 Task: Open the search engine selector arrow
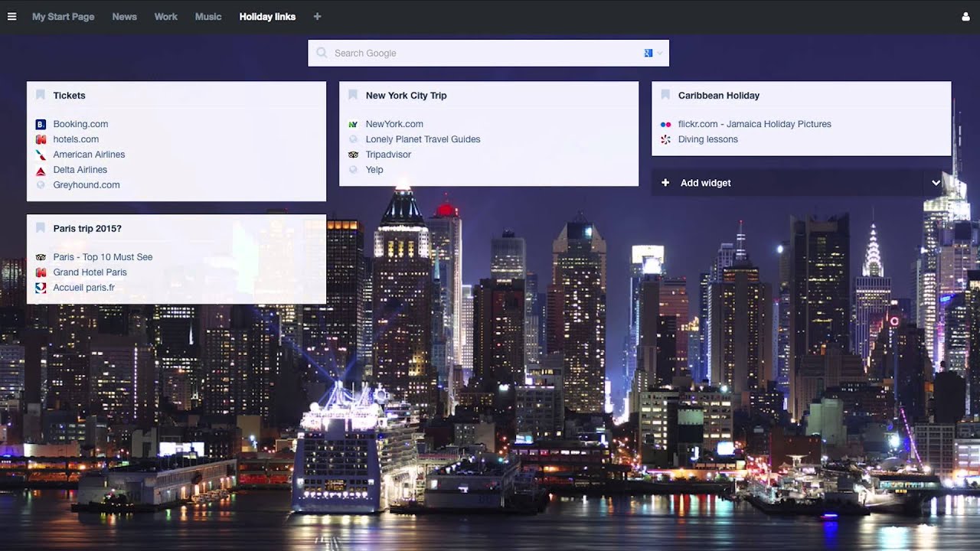click(660, 54)
